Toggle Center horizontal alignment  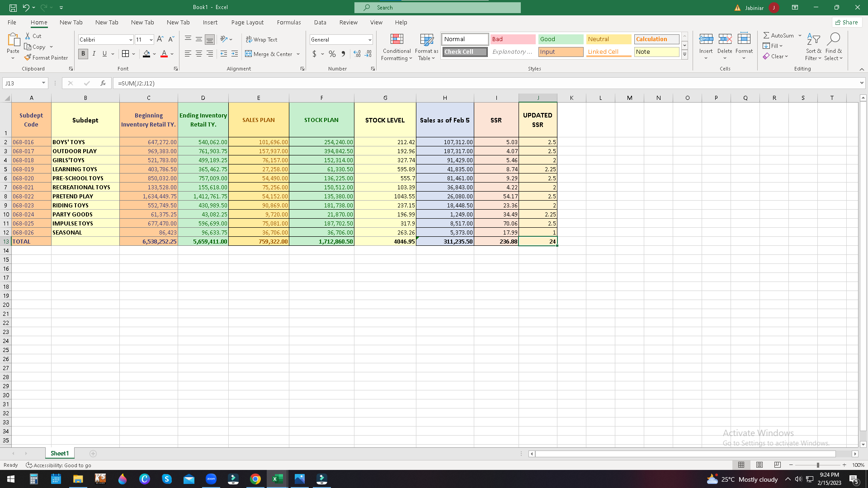pyautogui.click(x=199, y=54)
